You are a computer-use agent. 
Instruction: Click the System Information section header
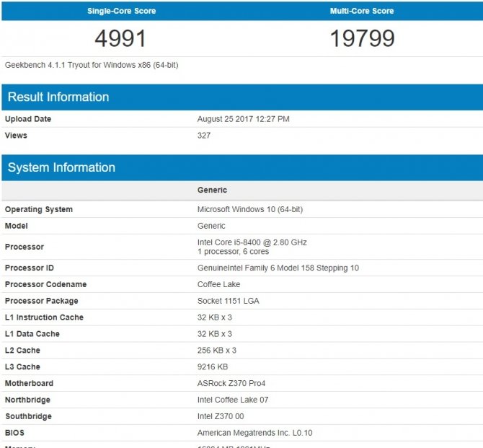click(x=242, y=168)
